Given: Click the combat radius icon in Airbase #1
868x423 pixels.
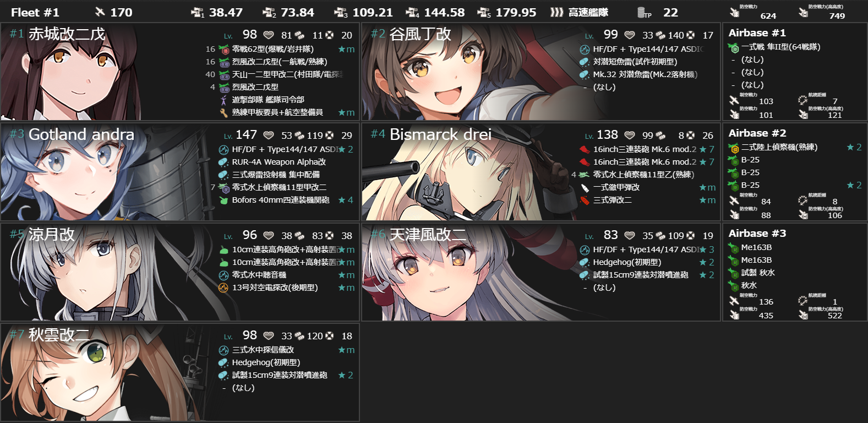Looking at the screenshot, I should point(803,100).
